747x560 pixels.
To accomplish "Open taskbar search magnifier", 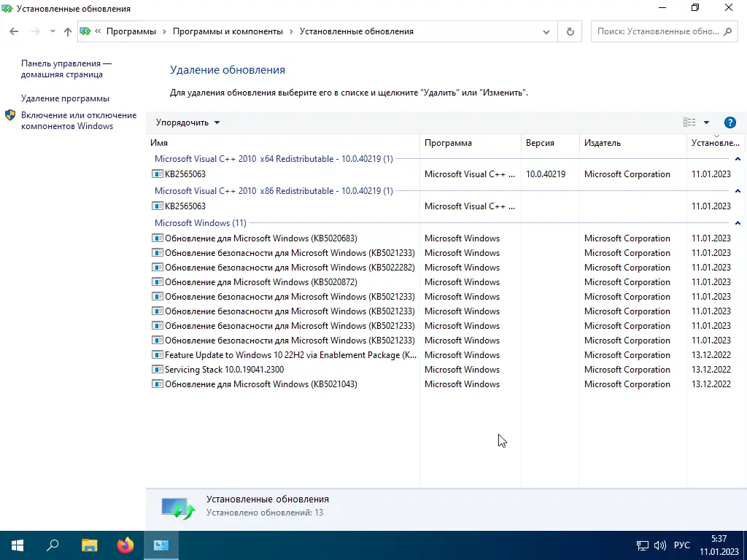I will [53, 545].
